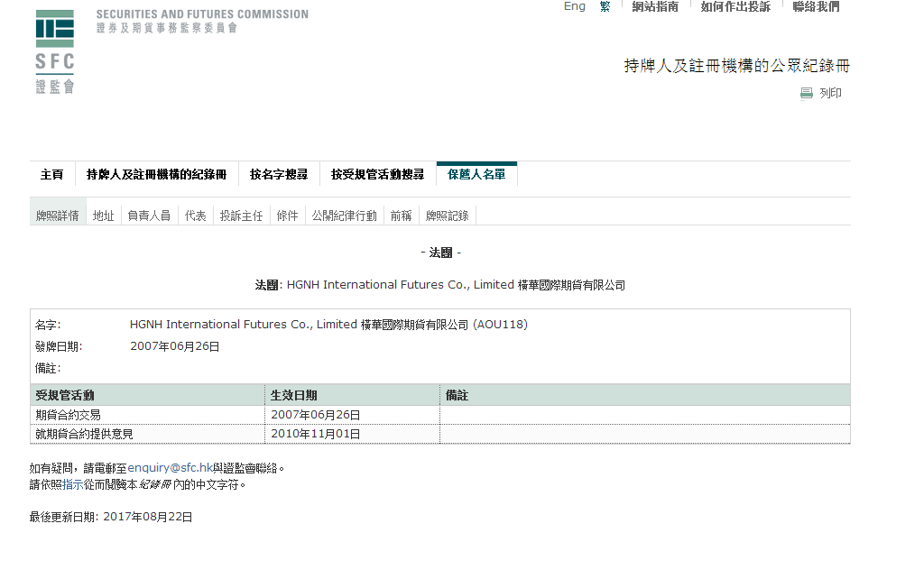Open 聯絡我們 contact link
The width and height of the screenshot is (924, 579).
pyautogui.click(x=816, y=6)
